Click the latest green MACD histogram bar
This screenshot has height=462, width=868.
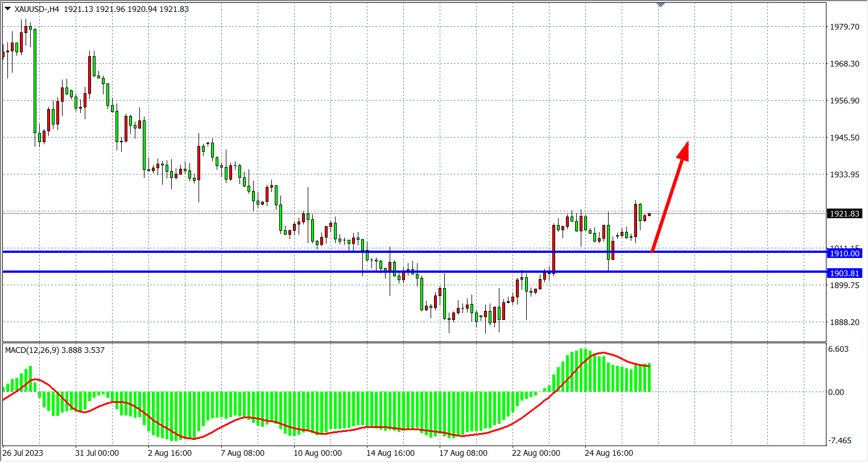click(649, 378)
